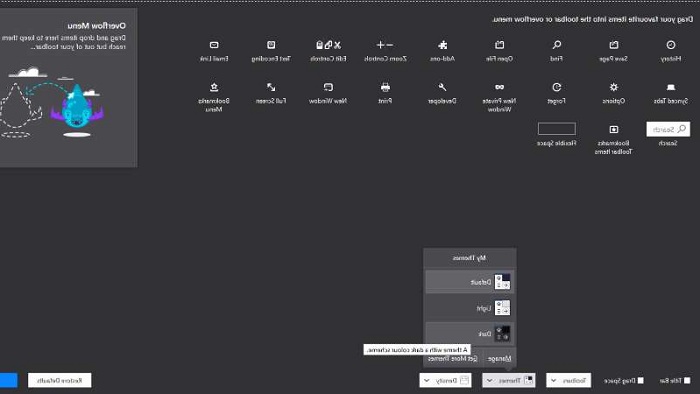Screen dimensions: 700x394
Task: Click the Email Link envelope icon
Action: click(214, 45)
